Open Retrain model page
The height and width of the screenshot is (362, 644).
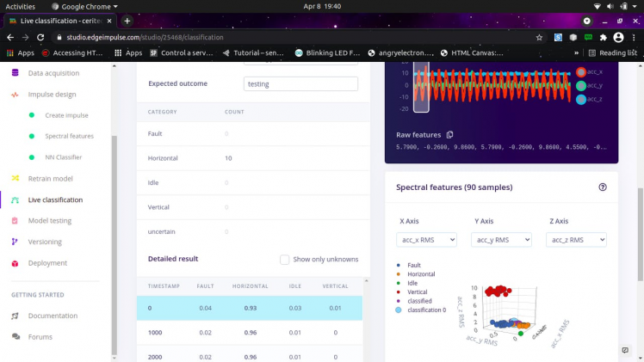click(x=50, y=178)
